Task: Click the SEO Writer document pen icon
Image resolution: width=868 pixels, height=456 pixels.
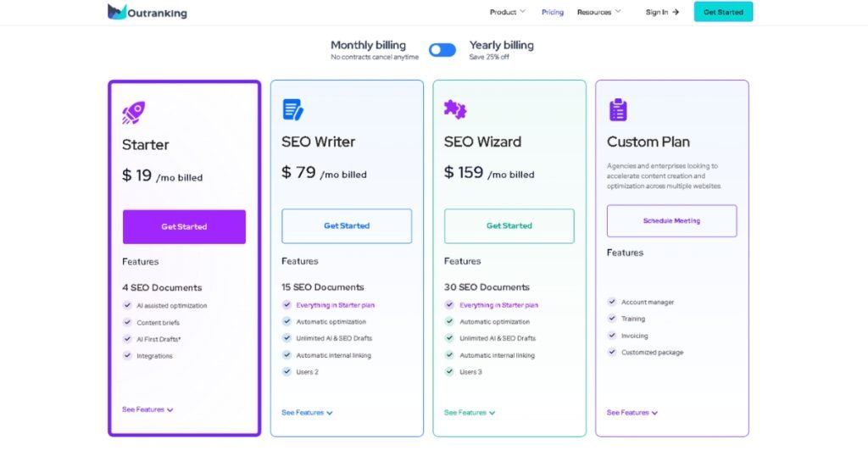Action: click(292, 109)
